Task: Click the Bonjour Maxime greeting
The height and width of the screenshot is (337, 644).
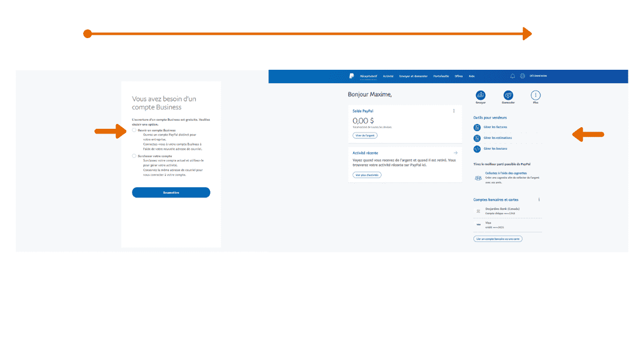Action: (370, 95)
